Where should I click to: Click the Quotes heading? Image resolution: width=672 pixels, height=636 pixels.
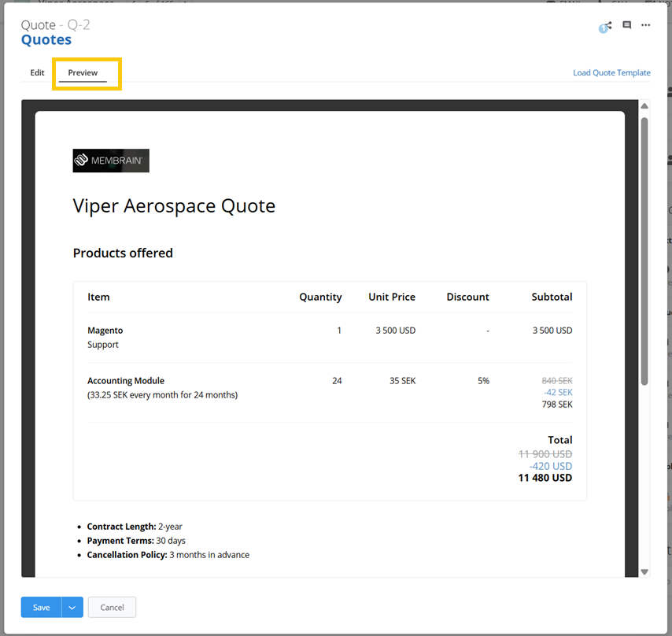(46, 40)
